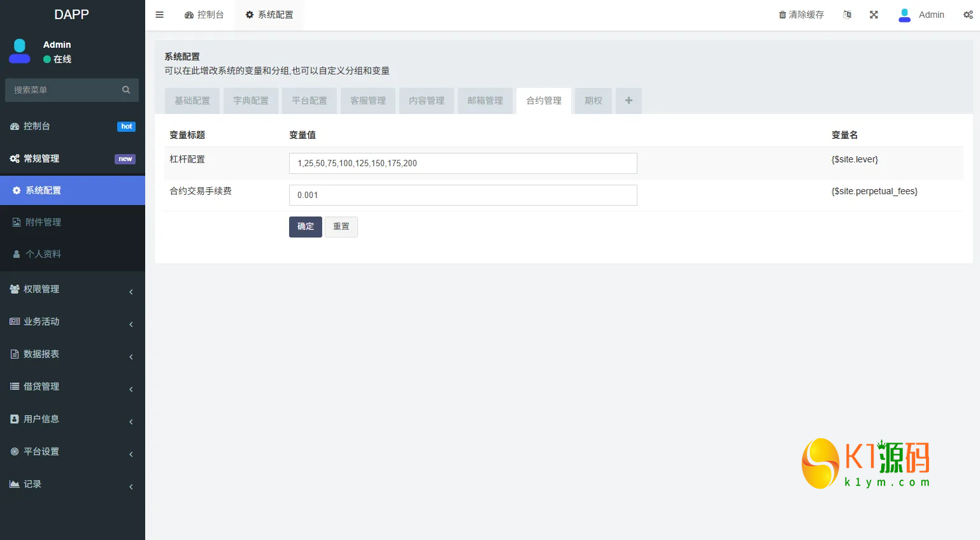Click the sidebar Admin profile avatar

(x=19, y=51)
